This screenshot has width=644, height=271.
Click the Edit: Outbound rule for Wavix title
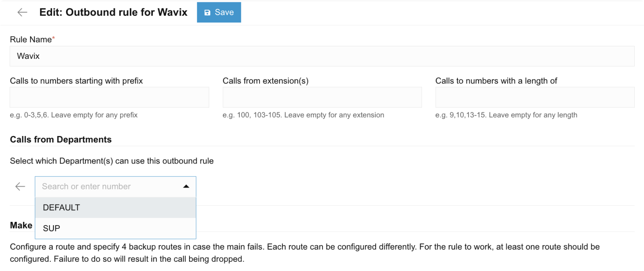(x=113, y=12)
